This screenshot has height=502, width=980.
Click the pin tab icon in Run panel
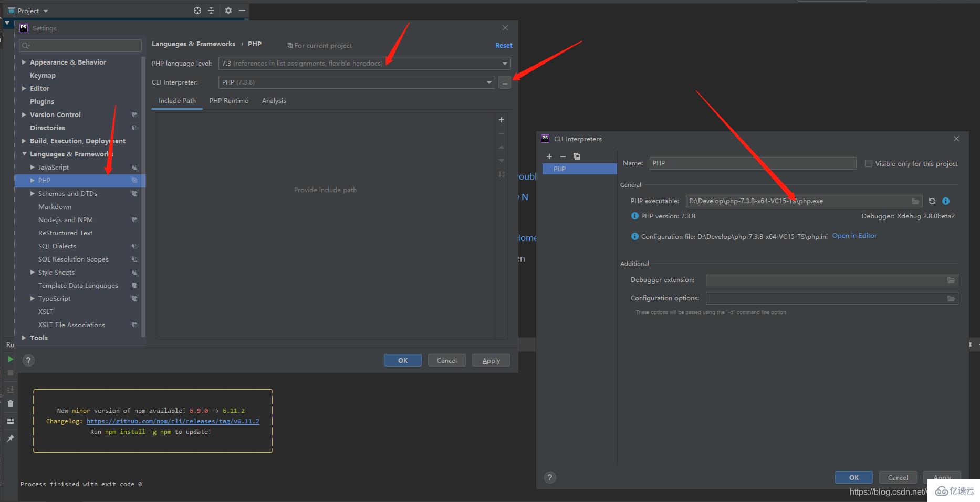pos(11,438)
